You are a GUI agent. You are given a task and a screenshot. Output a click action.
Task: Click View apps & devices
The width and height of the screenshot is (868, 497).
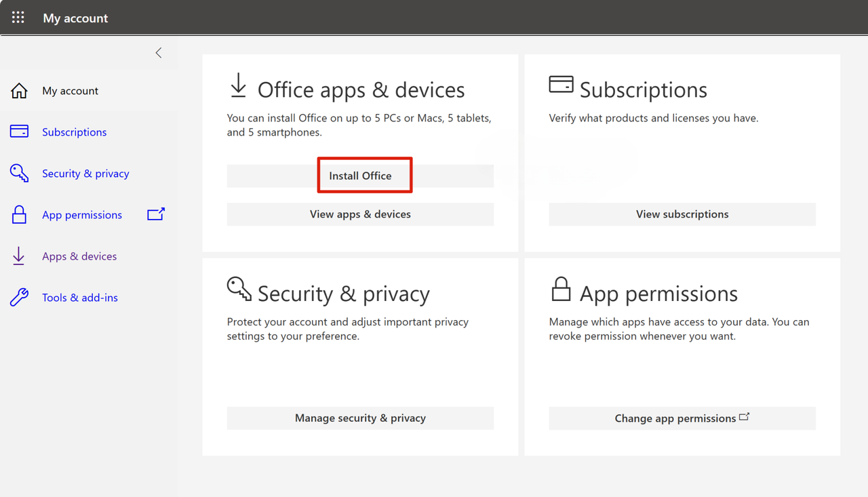click(x=360, y=214)
